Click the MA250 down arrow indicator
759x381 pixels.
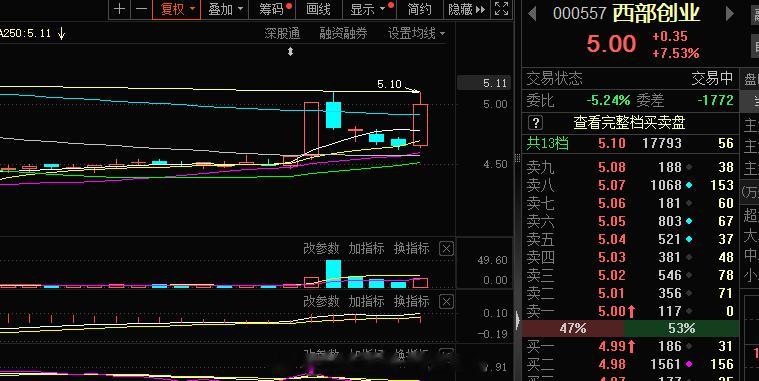point(61,33)
